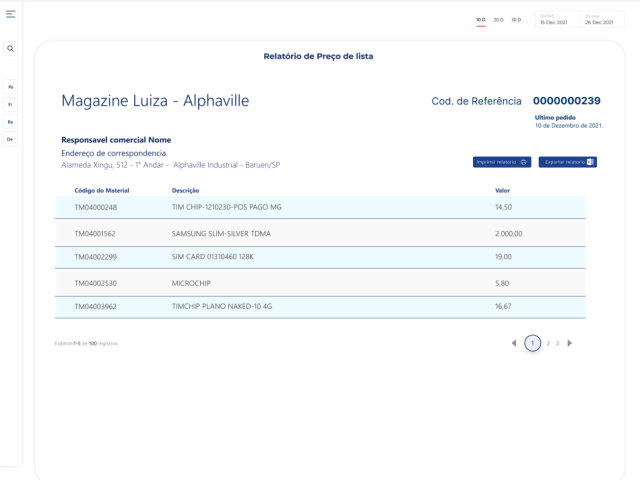Select page 1 in pagination
Image resolution: width=640 pixels, height=480 pixels.
(533, 343)
